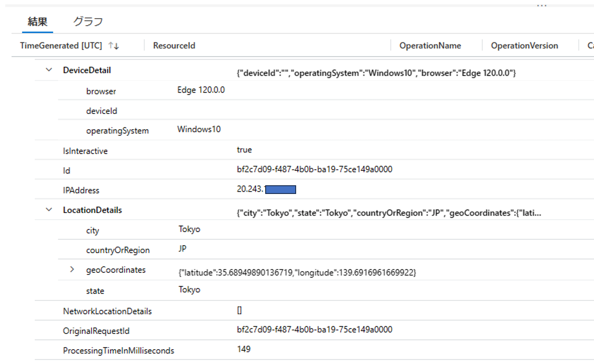Image resolution: width=594 pixels, height=364 pixels.
Task: Click the sort arrows on TimeGenerated column
Action: pyautogui.click(x=114, y=46)
